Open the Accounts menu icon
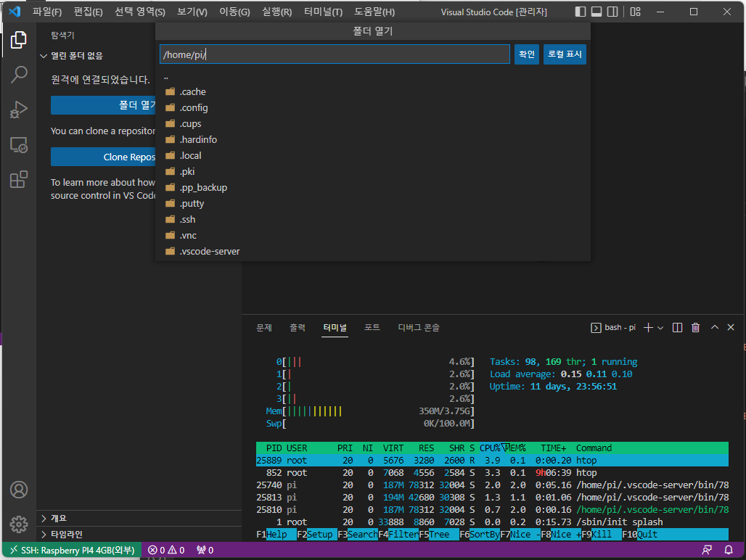This screenshot has width=746, height=560. pos(19,490)
